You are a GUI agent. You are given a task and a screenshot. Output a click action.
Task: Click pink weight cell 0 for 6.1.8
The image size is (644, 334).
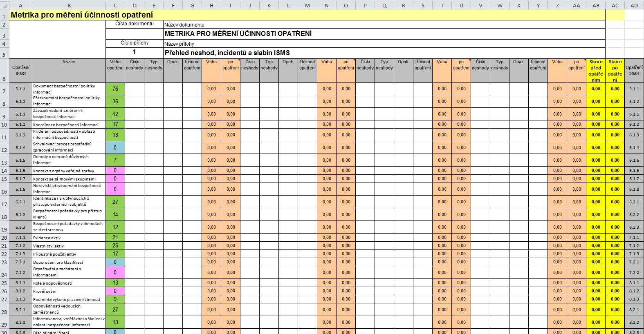tap(115, 189)
